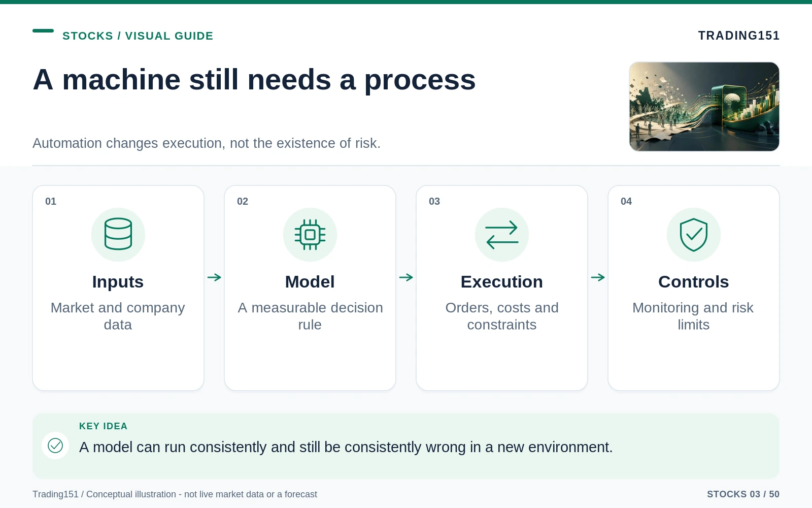Click the step number "02" label
This screenshot has height=508, width=812.
(243, 201)
